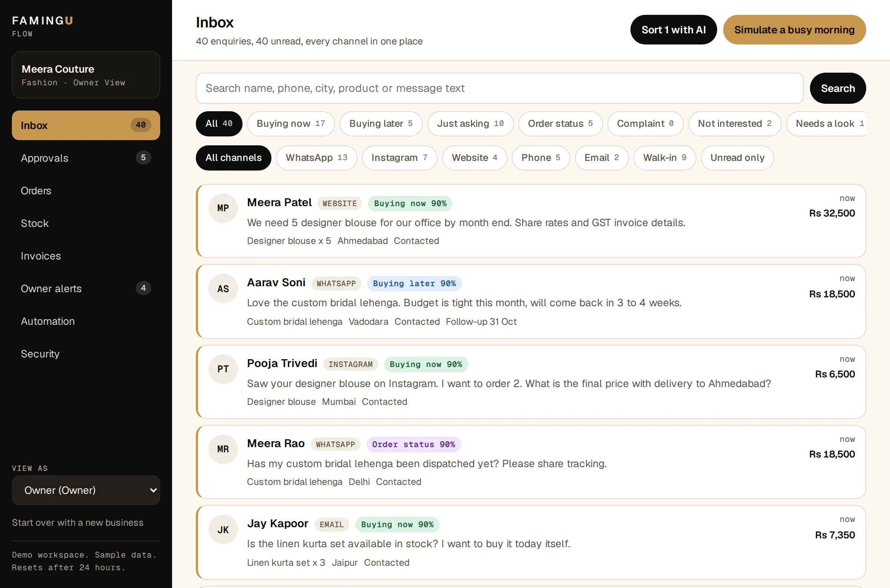The width and height of the screenshot is (890, 588).
Task: Open Inbox in the sidebar
Action: tap(86, 125)
